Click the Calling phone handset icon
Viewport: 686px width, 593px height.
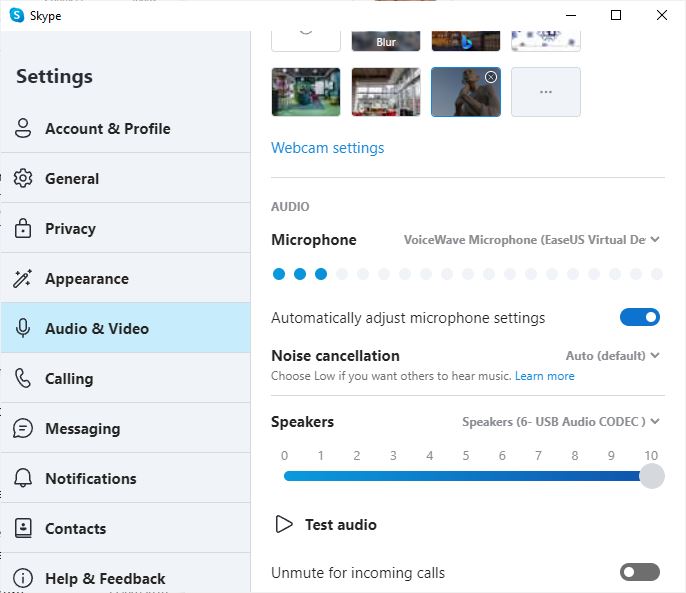click(23, 378)
